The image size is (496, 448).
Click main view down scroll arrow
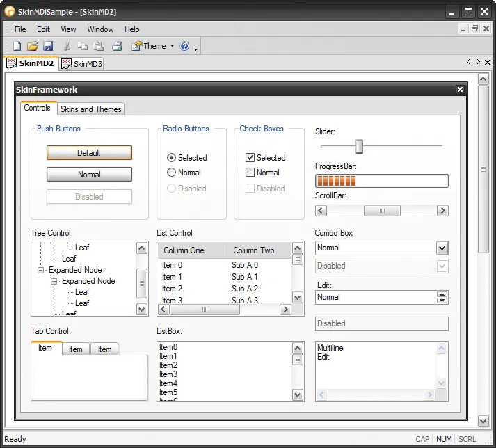click(483, 421)
